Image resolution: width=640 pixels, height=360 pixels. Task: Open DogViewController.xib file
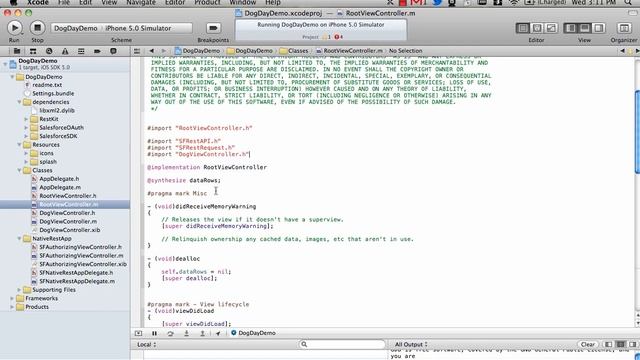(x=69, y=230)
